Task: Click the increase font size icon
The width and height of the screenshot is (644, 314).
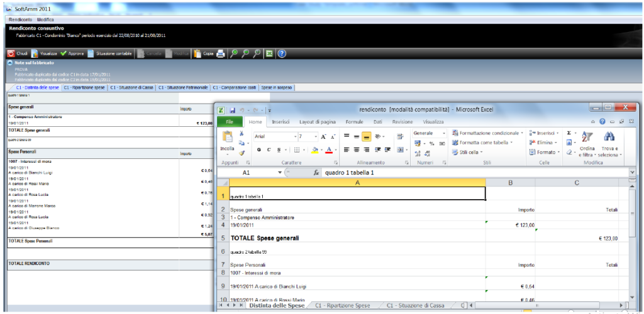Action: (x=324, y=136)
